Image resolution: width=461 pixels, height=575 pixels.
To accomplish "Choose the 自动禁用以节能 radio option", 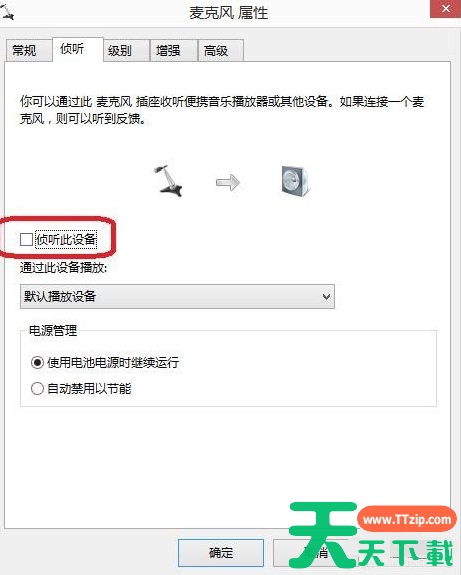I will pos(37,388).
